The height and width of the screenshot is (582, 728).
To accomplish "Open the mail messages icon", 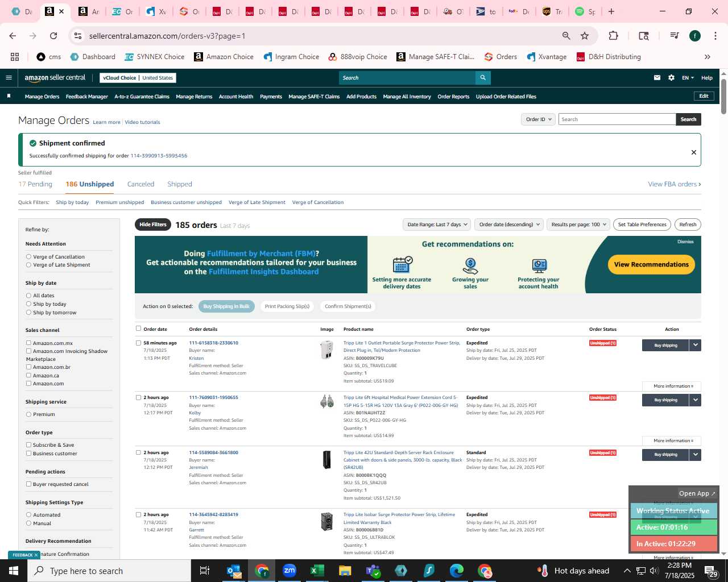I will (657, 78).
